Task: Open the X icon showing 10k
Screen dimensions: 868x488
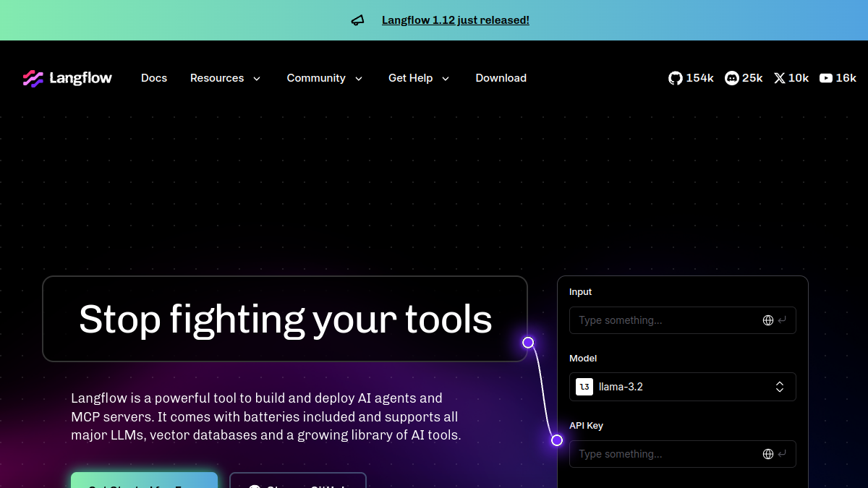Action: (779, 78)
